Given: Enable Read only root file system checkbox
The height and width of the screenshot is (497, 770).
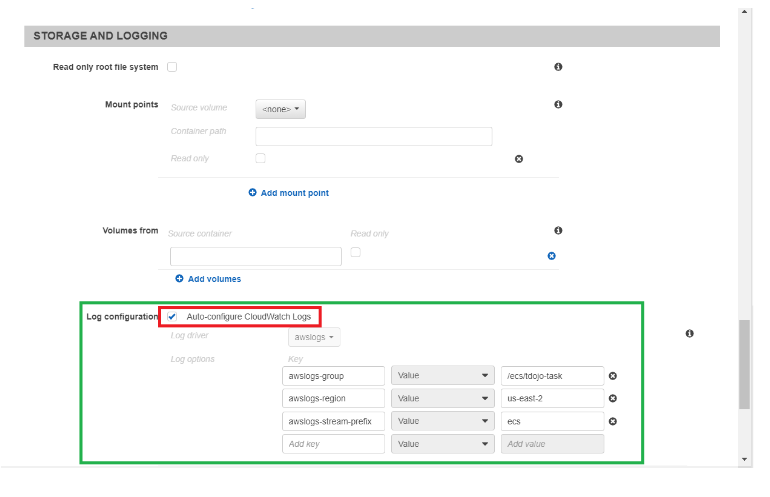Looking at the screenshot, I should (172, 67).
